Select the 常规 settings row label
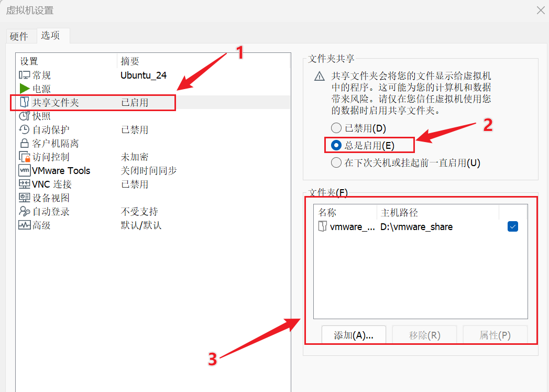This screenshot has height=392, width=549. point(42,75)
